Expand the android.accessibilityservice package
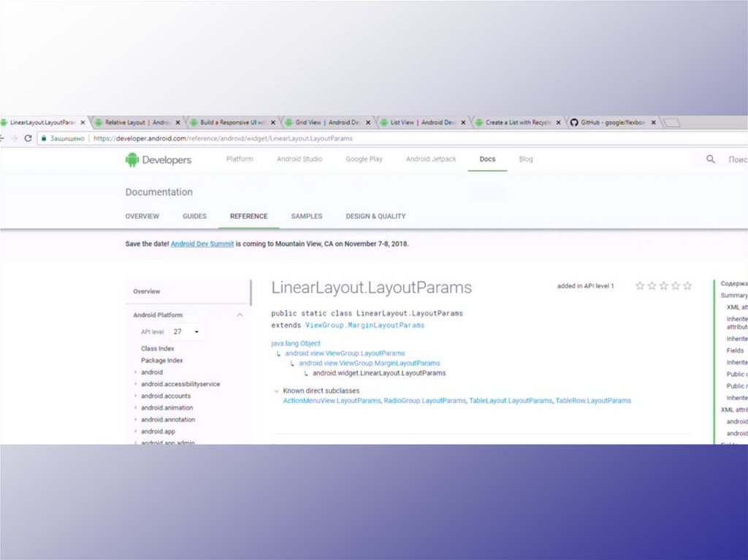748x560 pixels. point(135,384)
